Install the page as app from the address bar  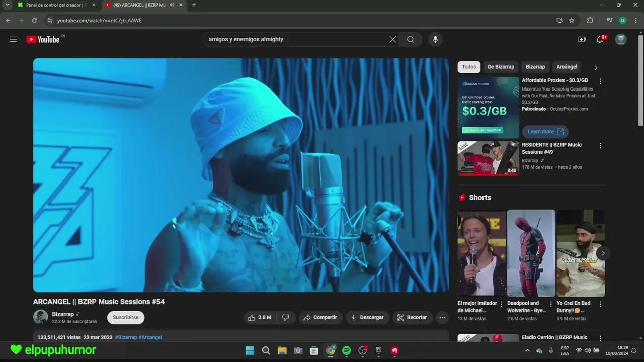559,20
